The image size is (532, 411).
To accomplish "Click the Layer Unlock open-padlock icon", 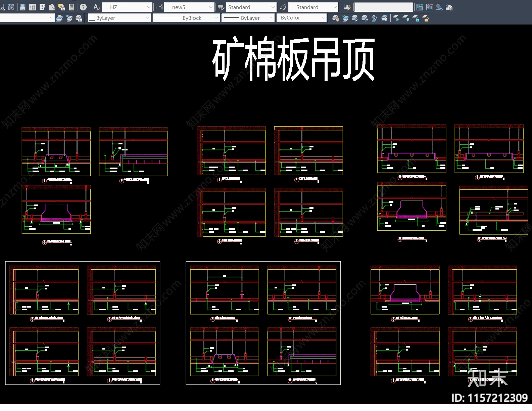I will point(426,18).
